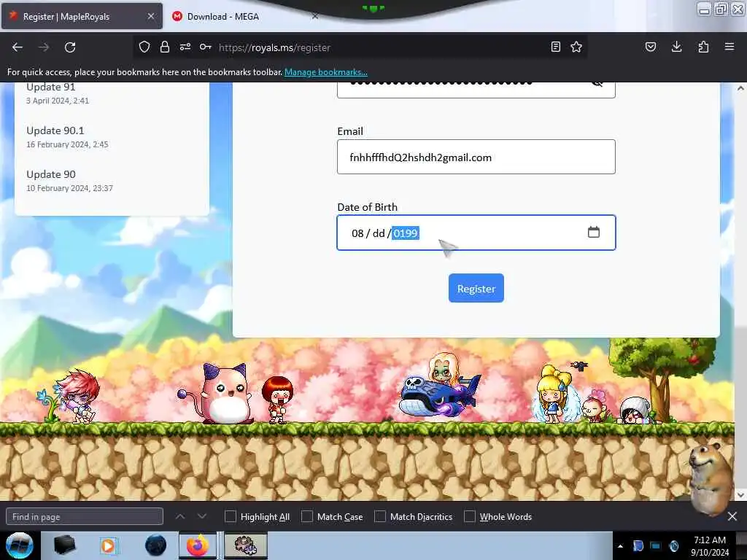Open site permissions icon in address bar

(185, 47)
